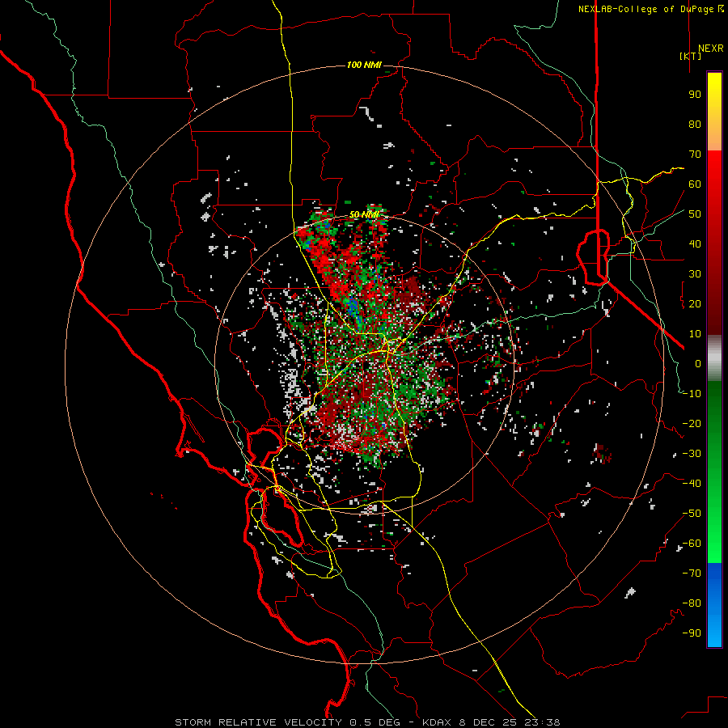The width and height of the screenshot is (728, 728).
Task: Click the Storm Relative Velocity KDAX caption
Action: (367, 722)
